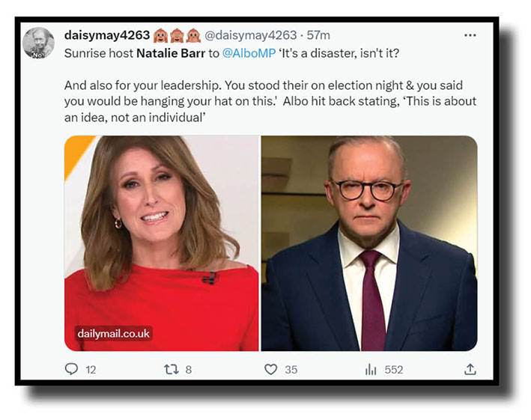Click the share upload icon
Image resolution: width=531 pixels, height=420 pixels.
470,369
